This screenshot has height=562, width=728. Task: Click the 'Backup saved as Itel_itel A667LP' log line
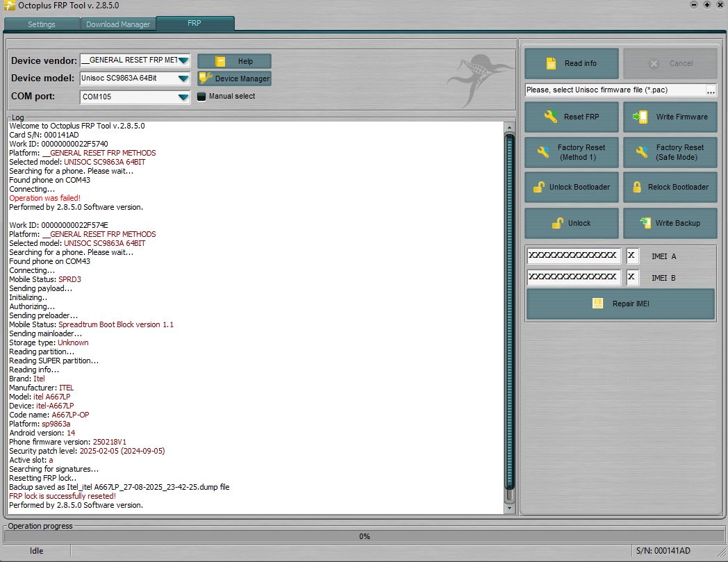[119, 487]
